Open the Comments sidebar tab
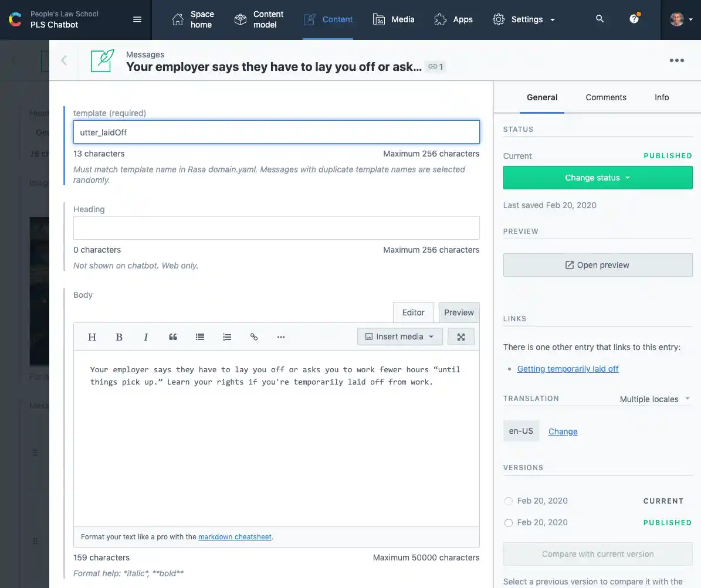 [x=606, y=97]
